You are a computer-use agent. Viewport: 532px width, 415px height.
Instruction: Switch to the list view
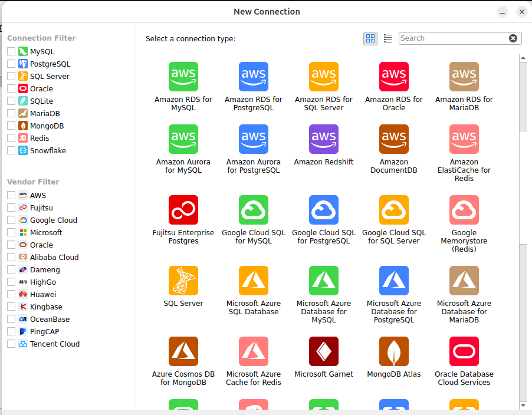(388, 38)
